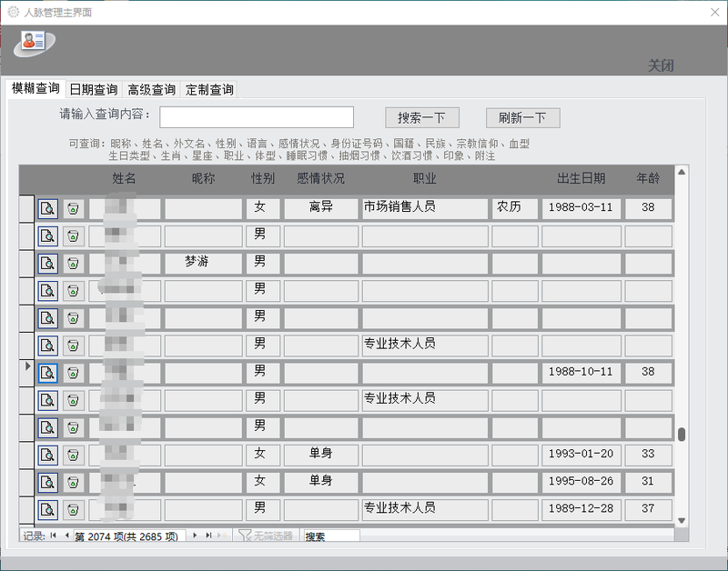Click the 性别 column header
The width and height of the screenshot is (728, 571).
point(263,178)
